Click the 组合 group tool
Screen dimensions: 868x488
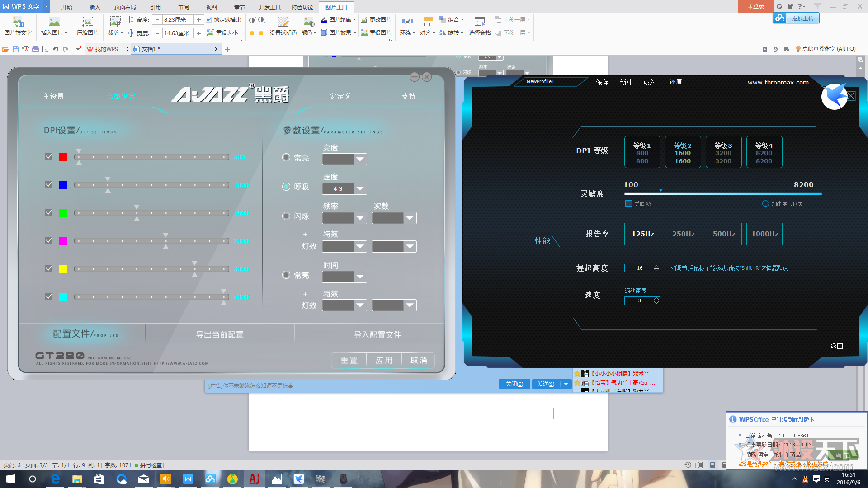(451, 19)
